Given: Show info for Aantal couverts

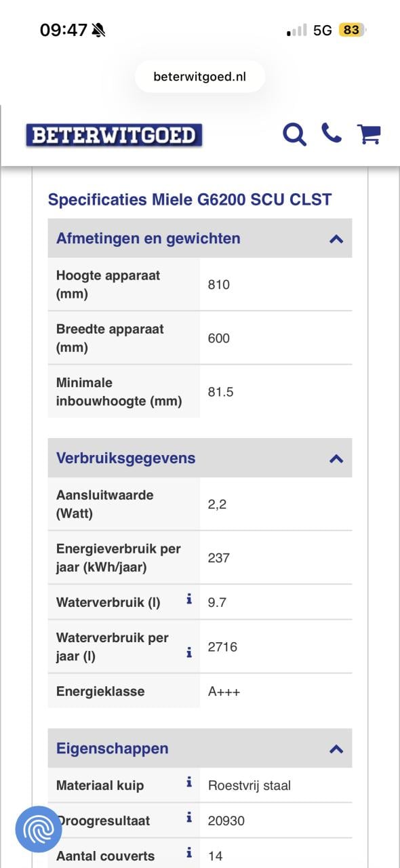Looking at the screenshot, I should (x=188, y=852).
